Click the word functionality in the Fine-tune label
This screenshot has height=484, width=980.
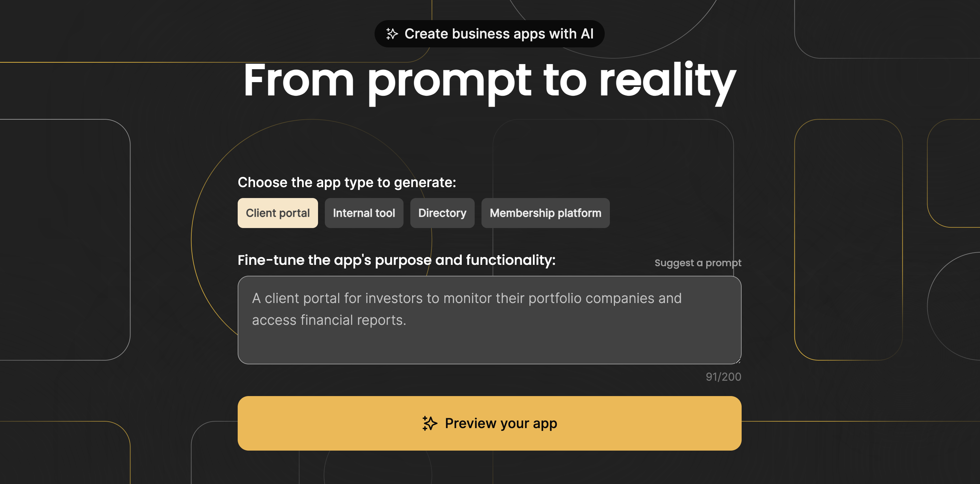pos(510,260)
